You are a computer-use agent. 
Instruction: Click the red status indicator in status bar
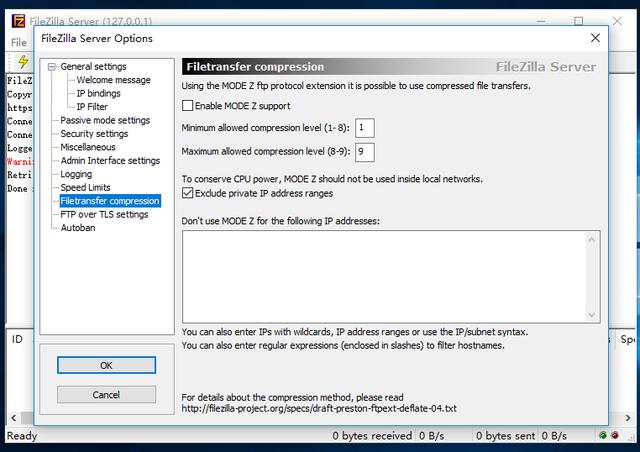click(615, 435)
